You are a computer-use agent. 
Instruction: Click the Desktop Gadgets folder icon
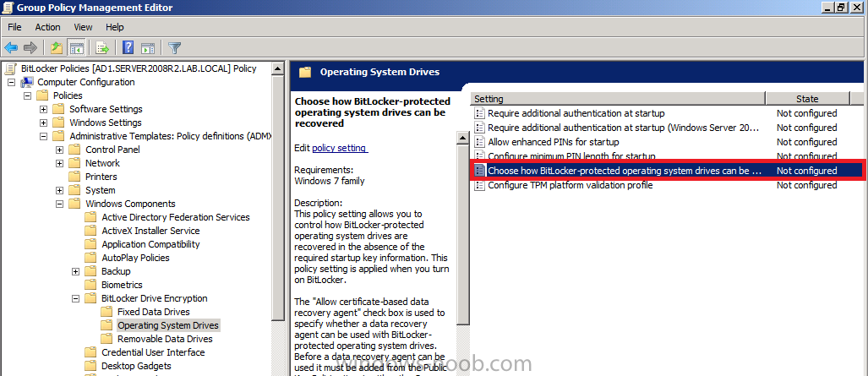[x=90, y=366]
